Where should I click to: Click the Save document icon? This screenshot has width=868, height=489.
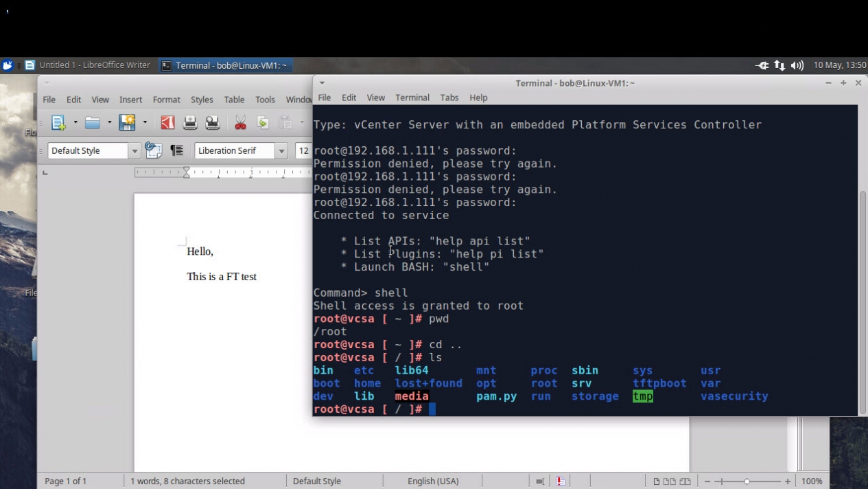127,123
